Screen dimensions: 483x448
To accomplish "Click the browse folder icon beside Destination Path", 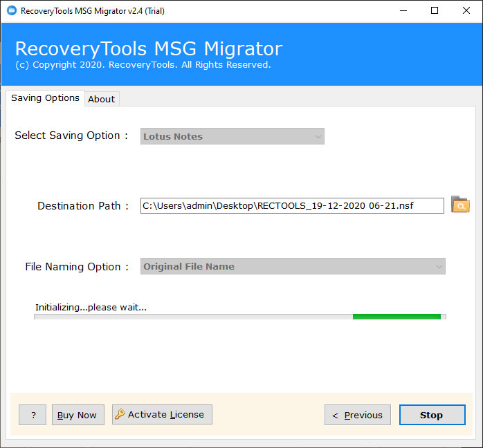I will [460, 205].
